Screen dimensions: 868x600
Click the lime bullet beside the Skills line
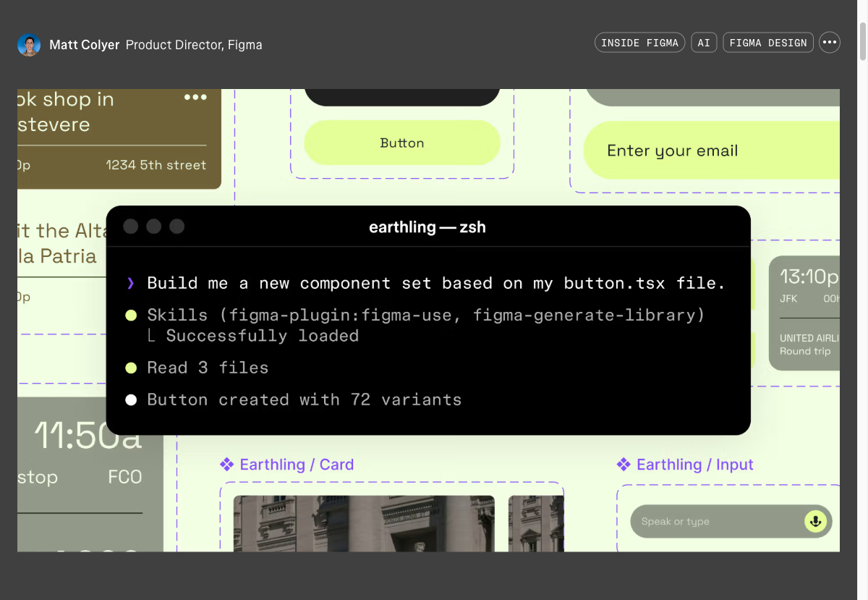[x=131, y=316]
